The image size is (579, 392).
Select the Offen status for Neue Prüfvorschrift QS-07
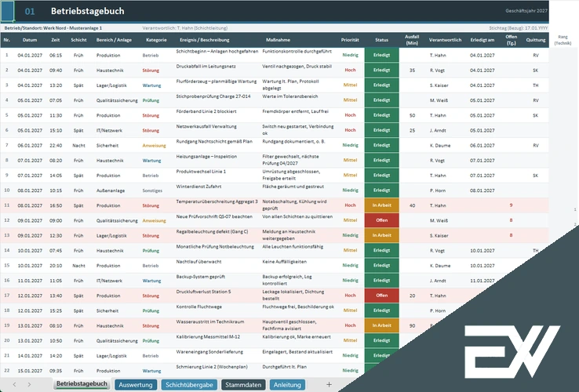[x=382, y=220]
